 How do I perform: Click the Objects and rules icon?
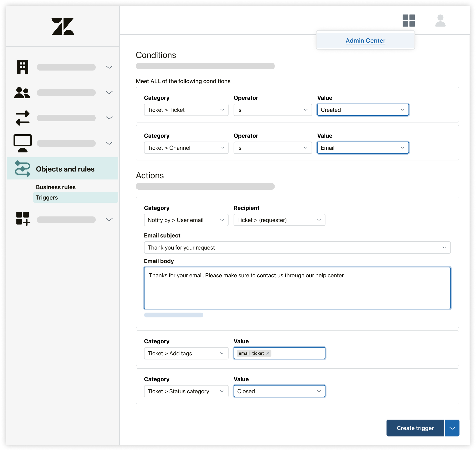[22, 168]
